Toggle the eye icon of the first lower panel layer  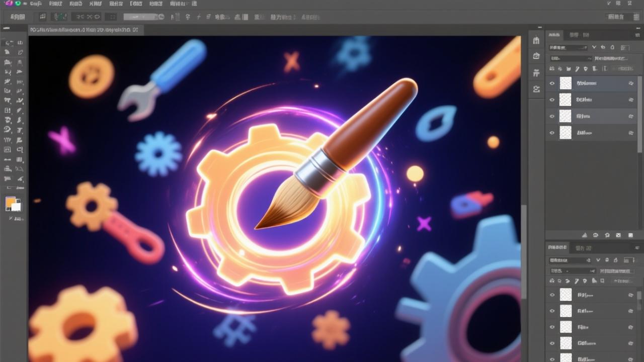(x=552, y=295)
